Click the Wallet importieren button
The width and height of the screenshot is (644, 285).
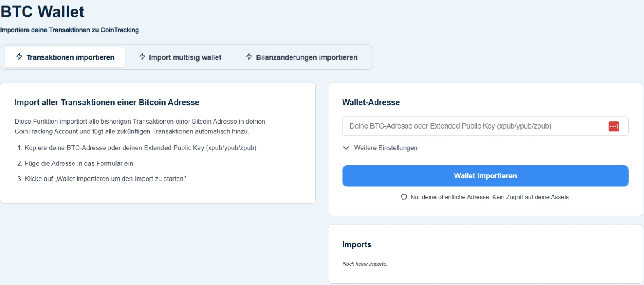(485, 176)
